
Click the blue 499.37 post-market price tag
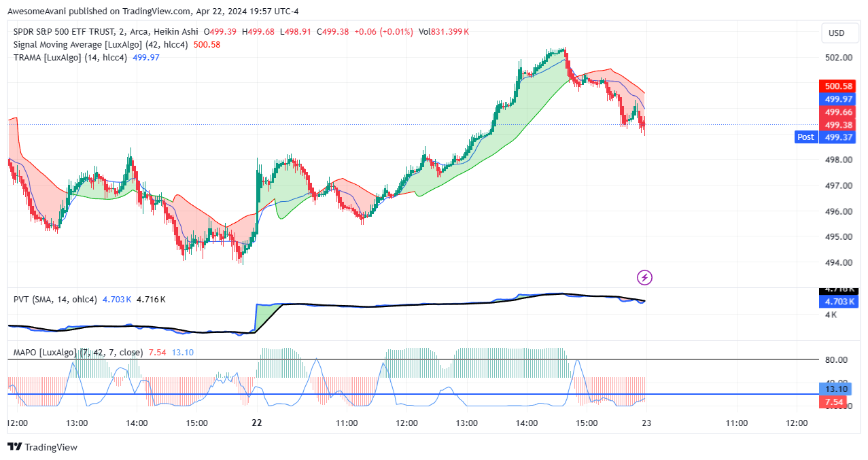(838, 137)
